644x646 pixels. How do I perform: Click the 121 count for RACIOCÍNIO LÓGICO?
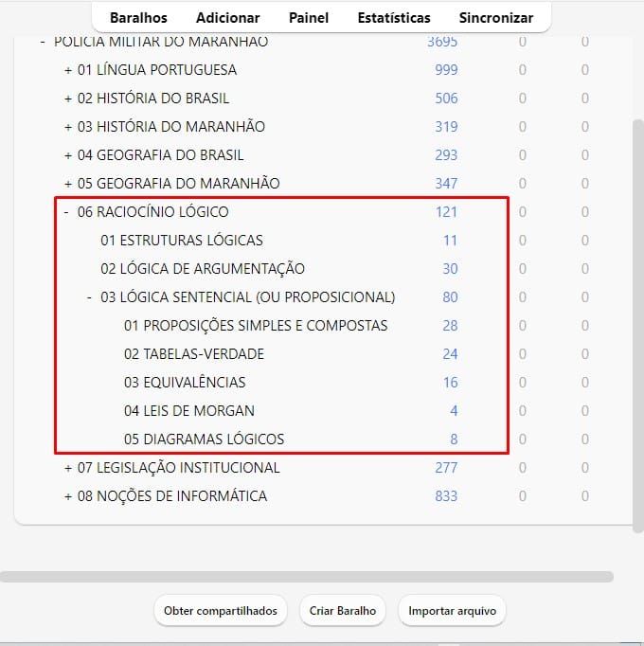point(447,212)
